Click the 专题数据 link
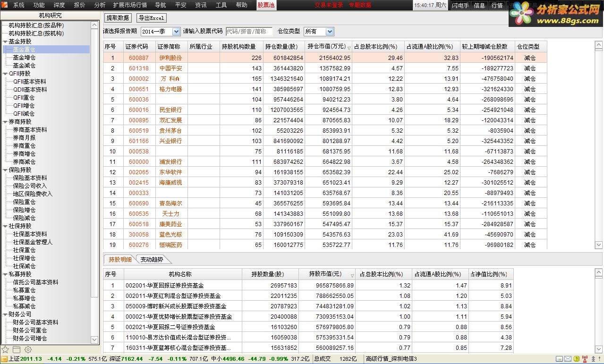 (360, 5)
